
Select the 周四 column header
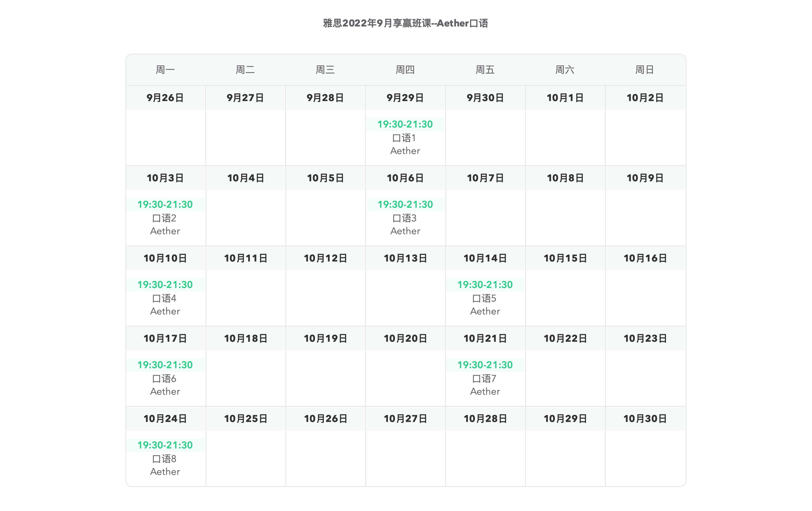click(x=405, y=70)
